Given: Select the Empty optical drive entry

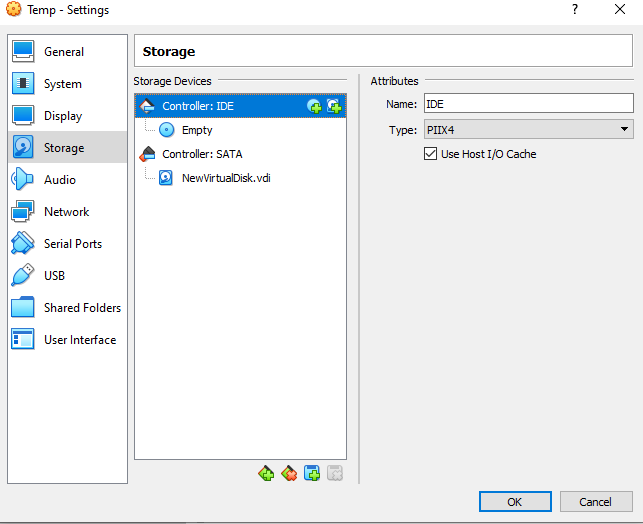Looking at the screenshot, I should [196, 130].
